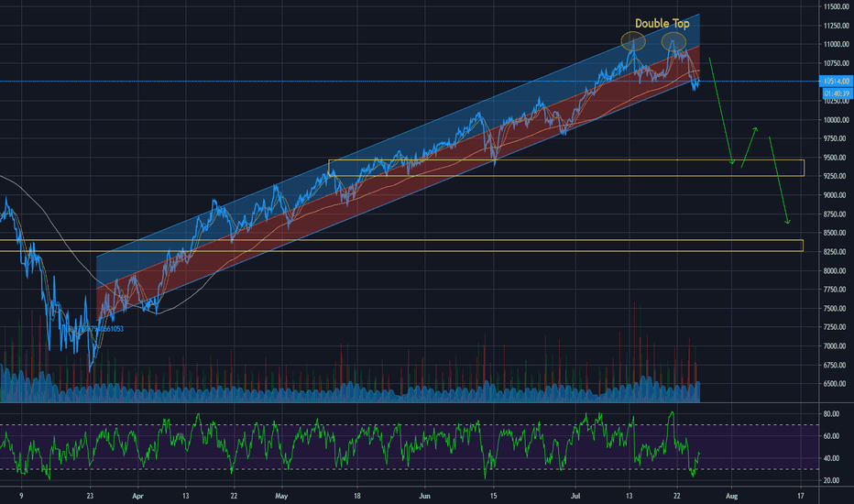Click the 23 date label on time axis
The width and height of the screenshot is (854, 504).
click(x=90, y=496)
